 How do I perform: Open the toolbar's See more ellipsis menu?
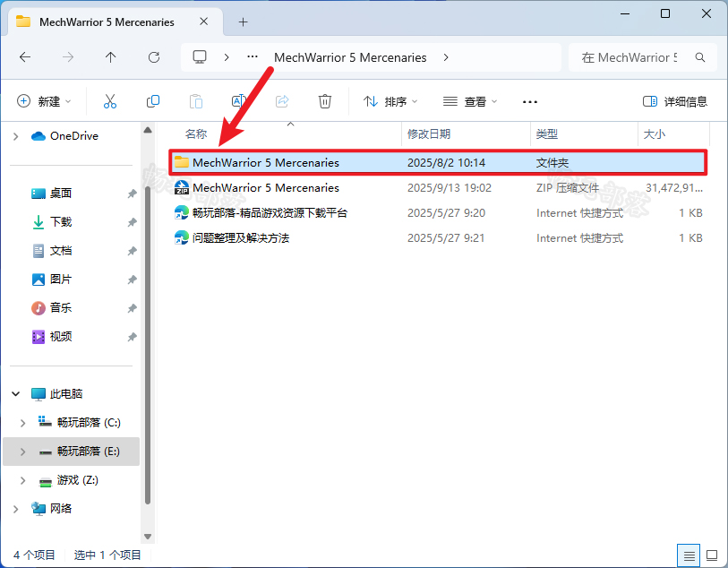(x=530, y=102)
